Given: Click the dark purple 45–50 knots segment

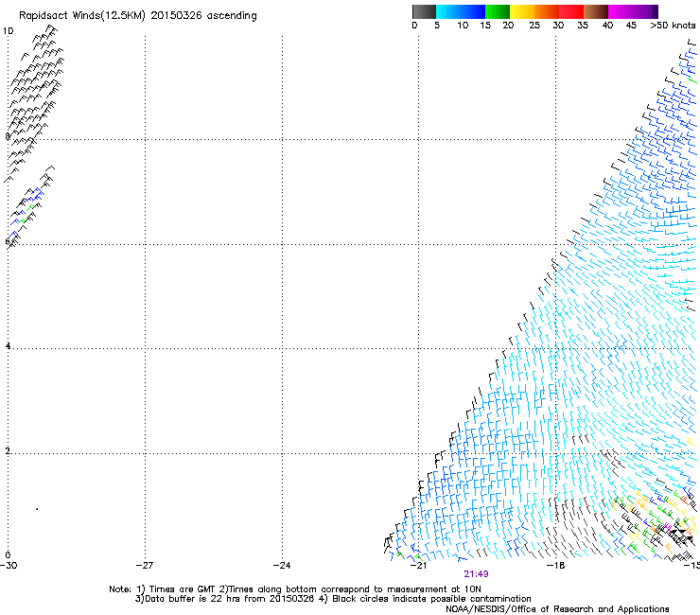Looking at the screenshot, I should [645, 11].
